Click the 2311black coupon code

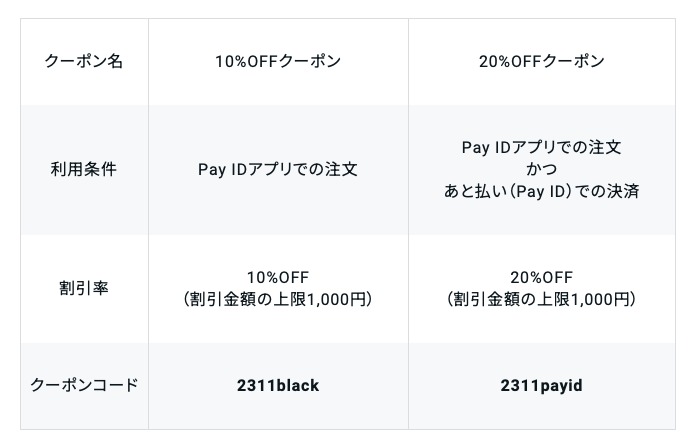click(278, 385)
